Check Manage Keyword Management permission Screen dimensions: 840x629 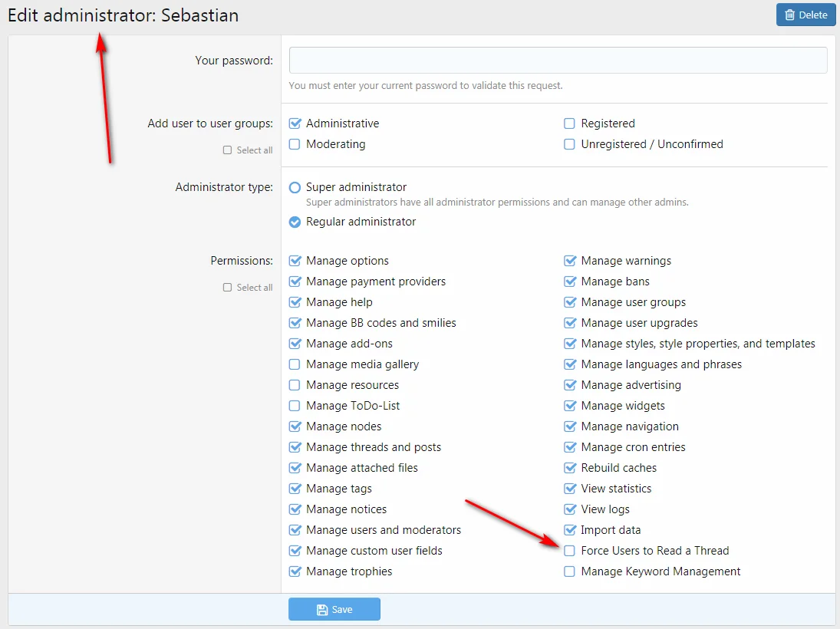pos(569,571)
